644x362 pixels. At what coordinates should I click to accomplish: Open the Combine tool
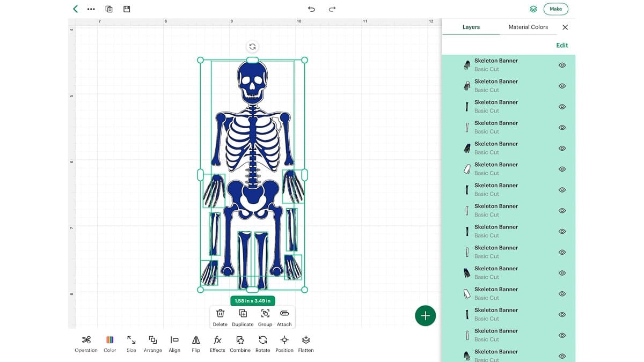point(240,344)
